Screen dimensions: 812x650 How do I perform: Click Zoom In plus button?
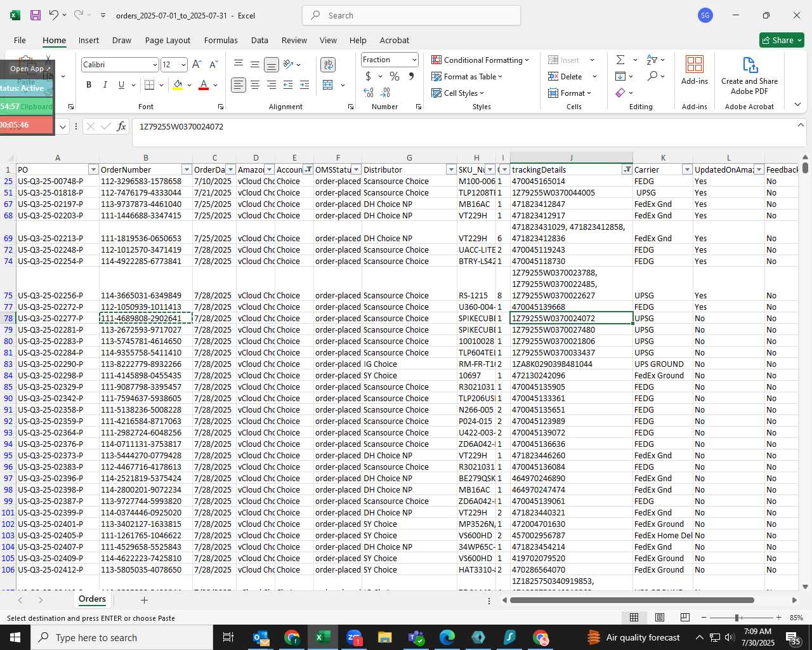coord(778,617)
